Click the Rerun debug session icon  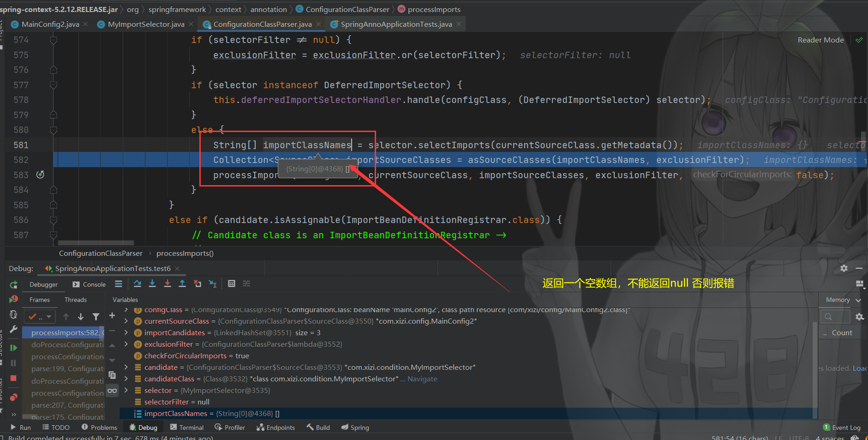(x=13, y=284)
